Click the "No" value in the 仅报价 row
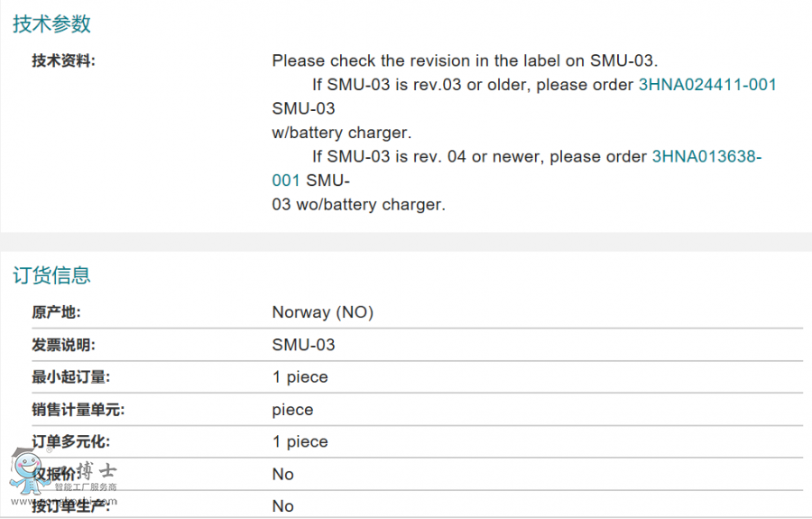The image size is (812, 519). click(x=282, y=474)
